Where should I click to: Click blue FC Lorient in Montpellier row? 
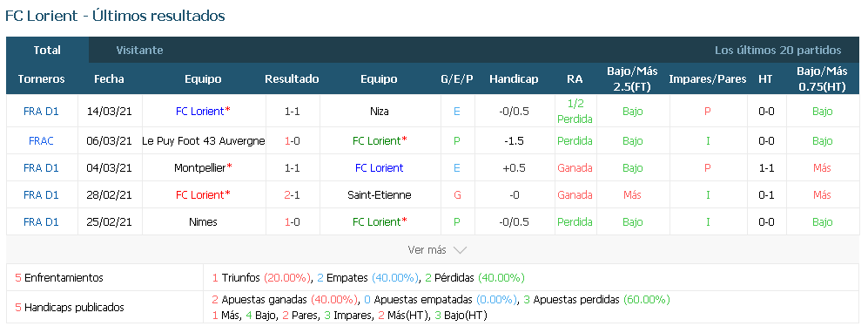[380, 168]
